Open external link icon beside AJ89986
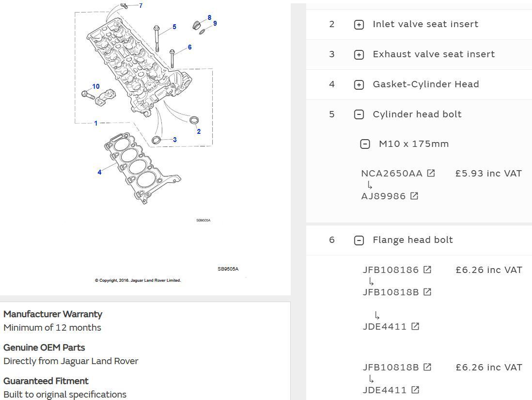532x400 pixels. [414, 196]
